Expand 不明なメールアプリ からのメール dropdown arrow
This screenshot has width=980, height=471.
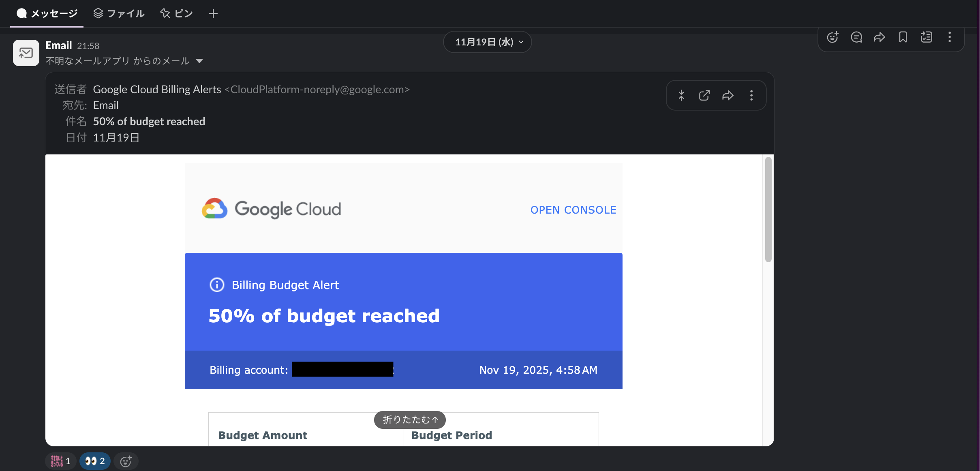[199, 61]
